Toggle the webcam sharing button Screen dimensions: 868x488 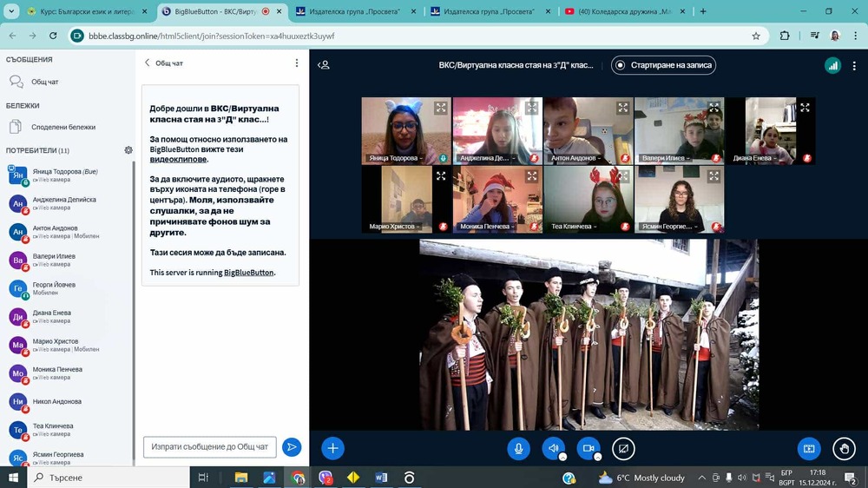(x=588, y=448)
